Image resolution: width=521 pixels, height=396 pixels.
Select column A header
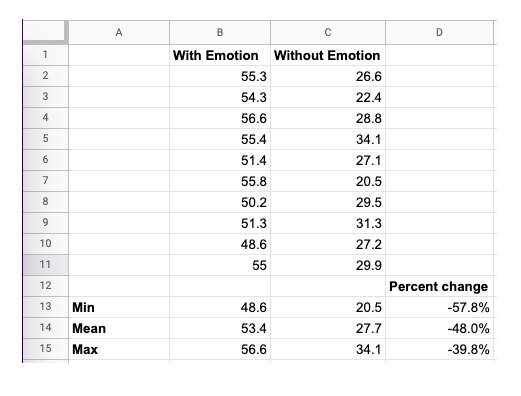tap(119, 32)
